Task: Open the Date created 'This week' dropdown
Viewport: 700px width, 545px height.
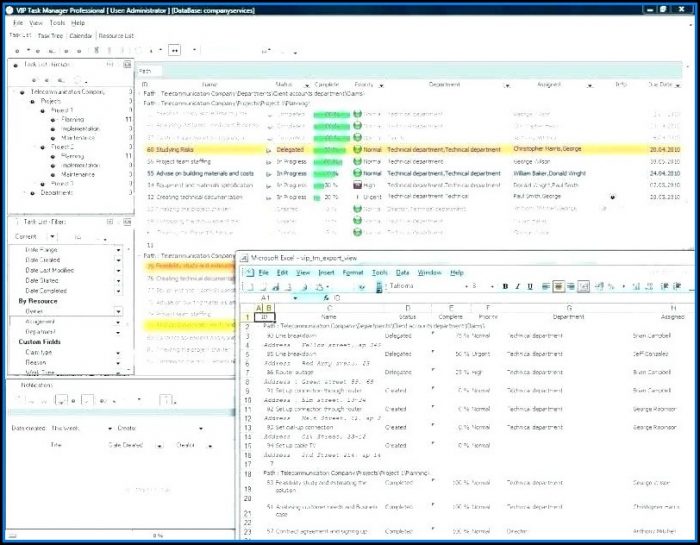Action: click(x=110, y=429)
